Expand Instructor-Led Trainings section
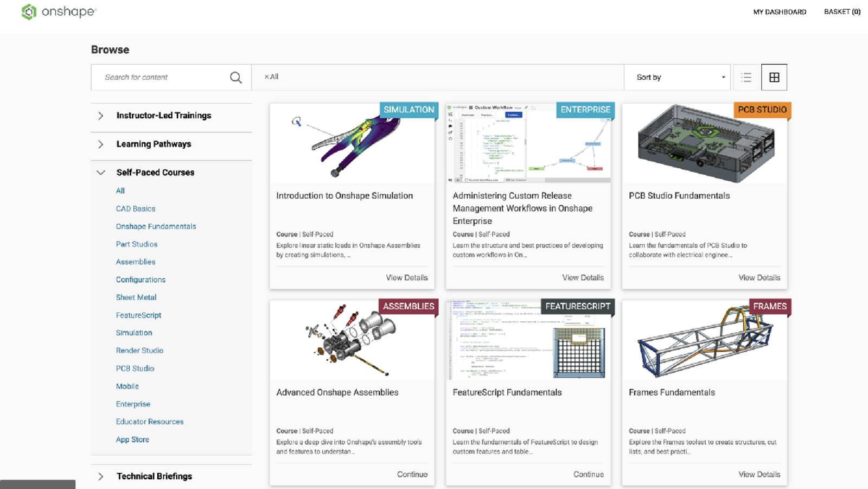Image resolution: width=868 pixels, height=489 pixels. (101, 116)
